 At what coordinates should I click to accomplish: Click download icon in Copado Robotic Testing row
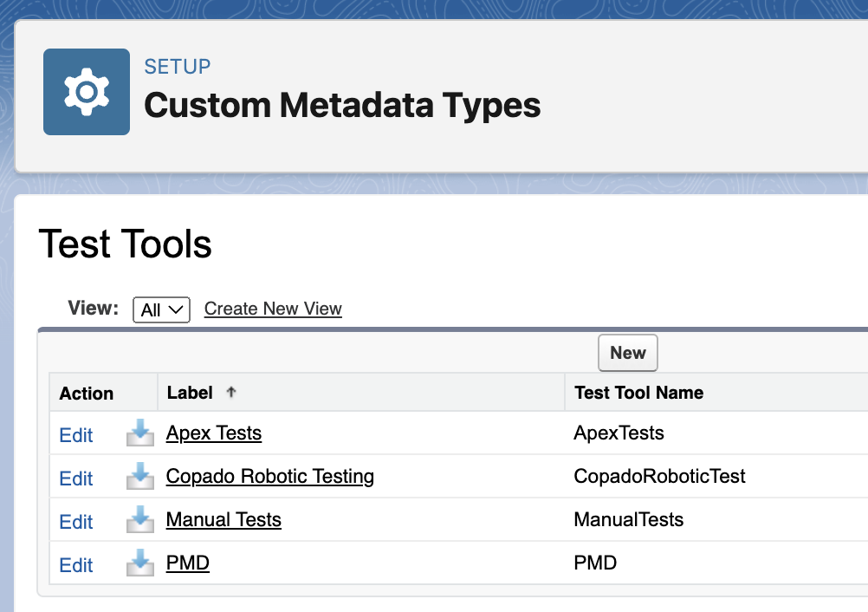coord(140,476)
